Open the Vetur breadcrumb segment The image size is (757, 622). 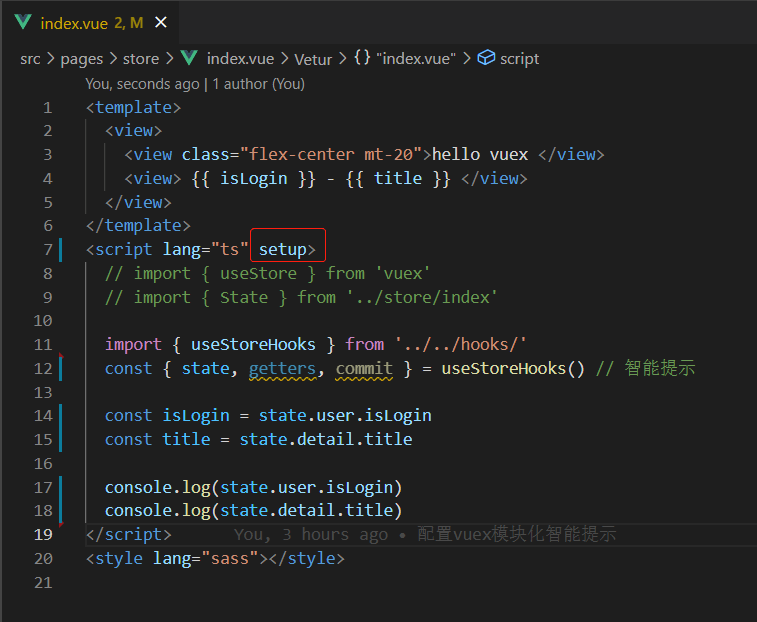pyautogui.click(x=313, y=59)
